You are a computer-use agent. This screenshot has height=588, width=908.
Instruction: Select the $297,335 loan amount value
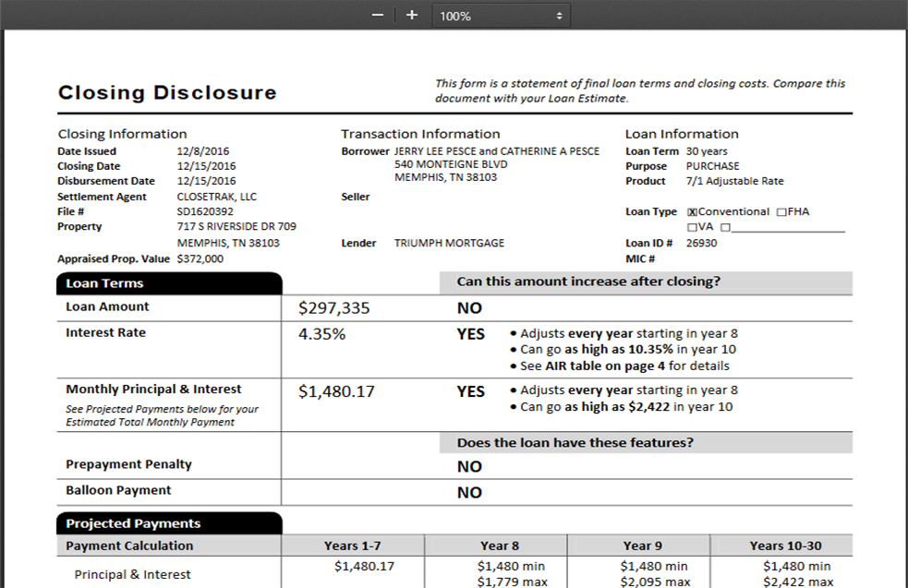pyautogui.click(x=334, y=308)
